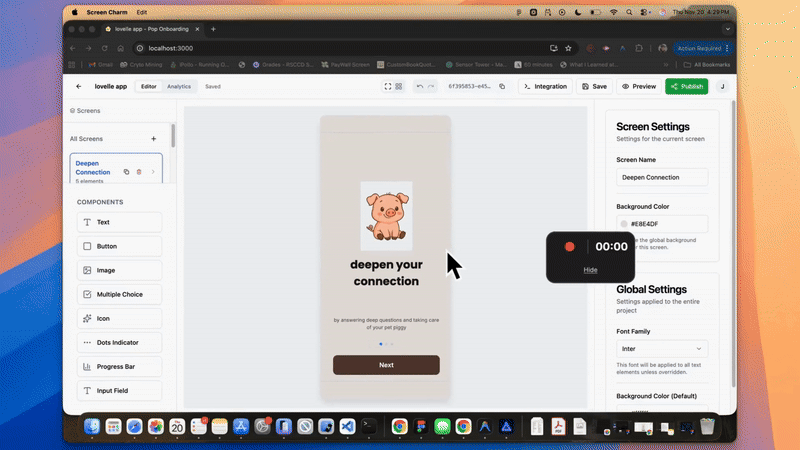This screenshot has height=450, width=800.
Task: Open the Gmail bookmark
Action: (x=101, y=65)
